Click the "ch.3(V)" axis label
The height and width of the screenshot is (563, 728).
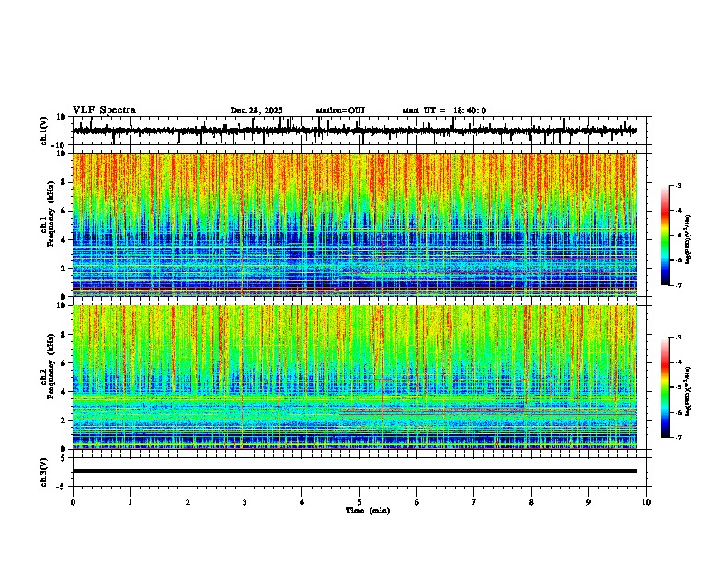pyautogui.click(x=43, y=473)
